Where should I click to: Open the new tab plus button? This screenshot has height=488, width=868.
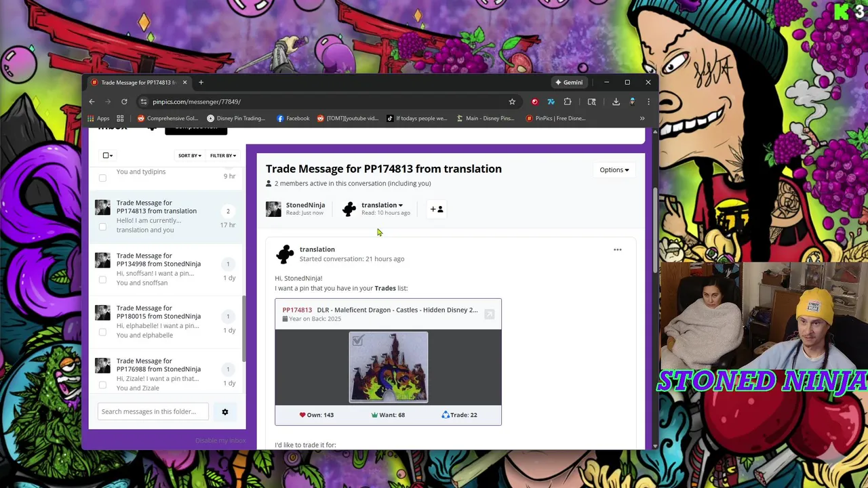pos(201,82)
